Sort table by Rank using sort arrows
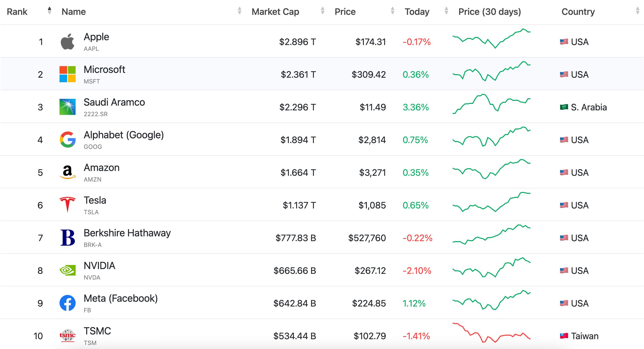The height and width of the screenshot is (349, 644). coord(49,11)
